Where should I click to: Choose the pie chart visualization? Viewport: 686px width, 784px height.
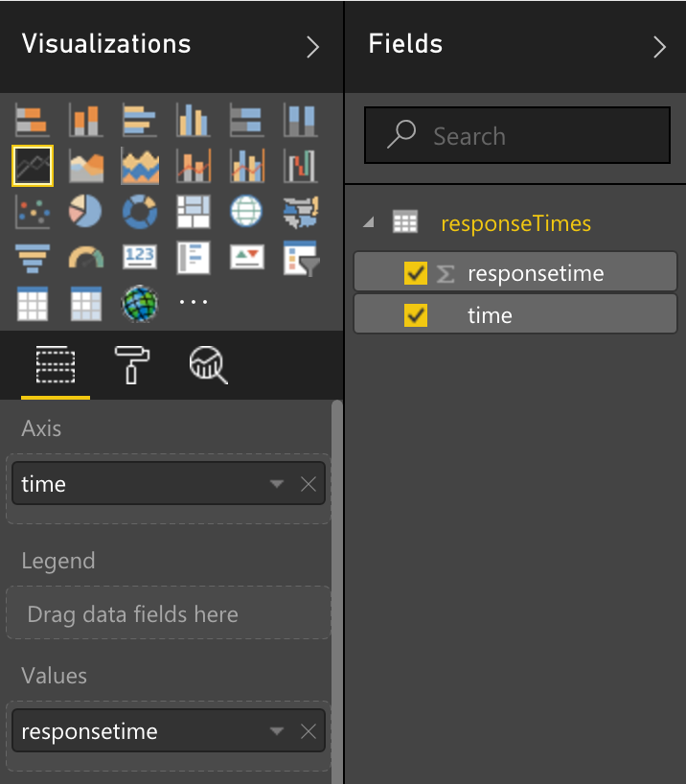[85, 211]
